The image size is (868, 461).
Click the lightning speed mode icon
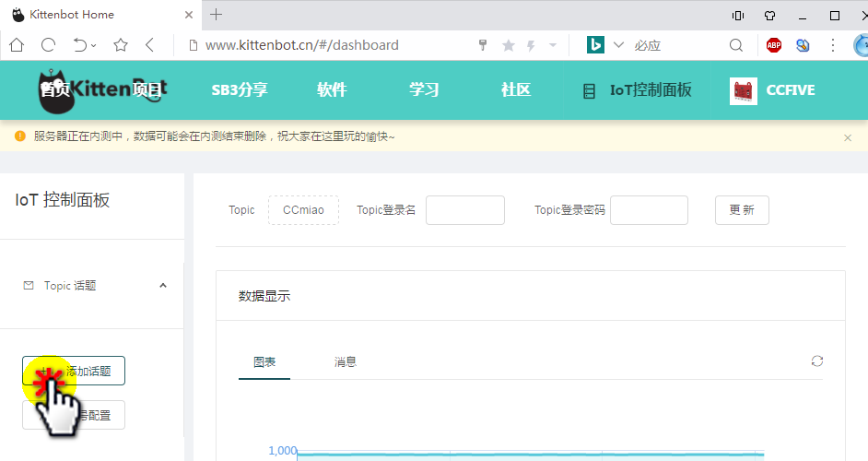point(531,45)
